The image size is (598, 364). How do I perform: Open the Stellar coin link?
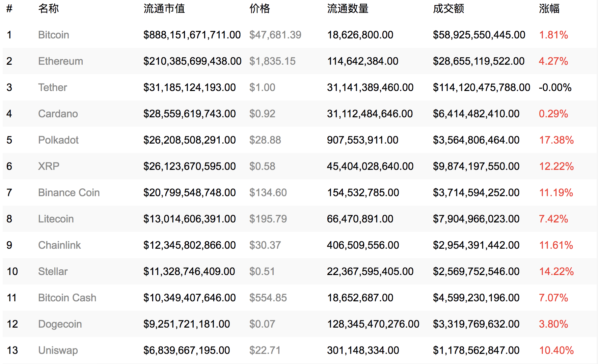click(x=53, y=271)
